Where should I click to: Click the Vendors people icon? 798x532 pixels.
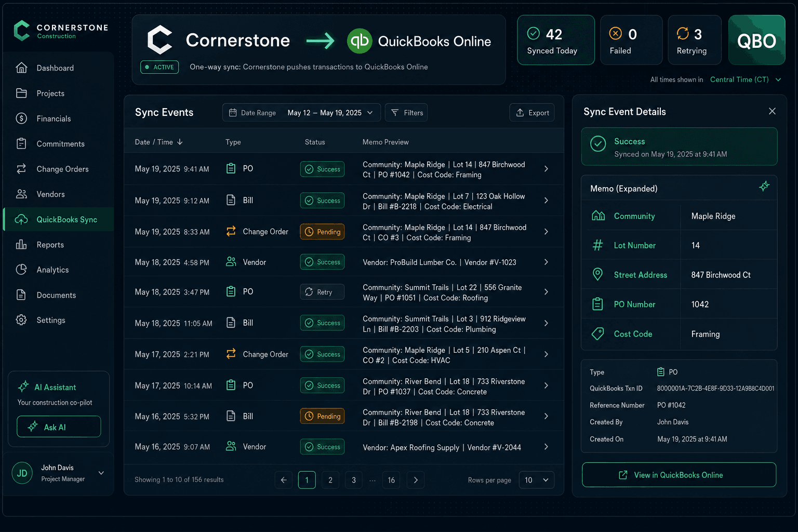coord(21,194)
